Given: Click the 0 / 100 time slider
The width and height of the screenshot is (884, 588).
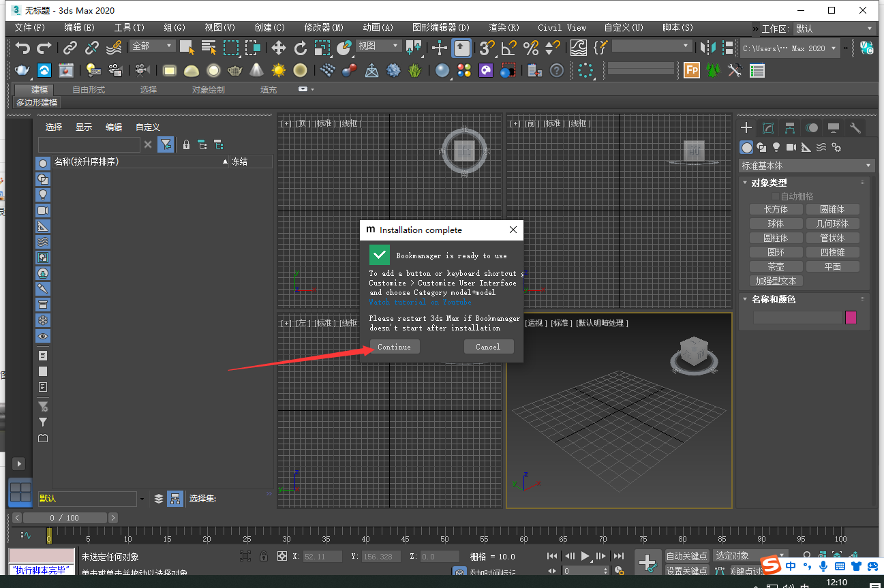Looking at the screenshot, I should click(x=65, y=518).
